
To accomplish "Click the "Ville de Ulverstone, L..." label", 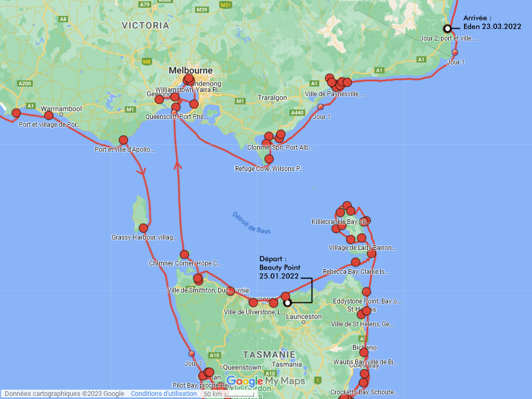I will click(255, 312).
